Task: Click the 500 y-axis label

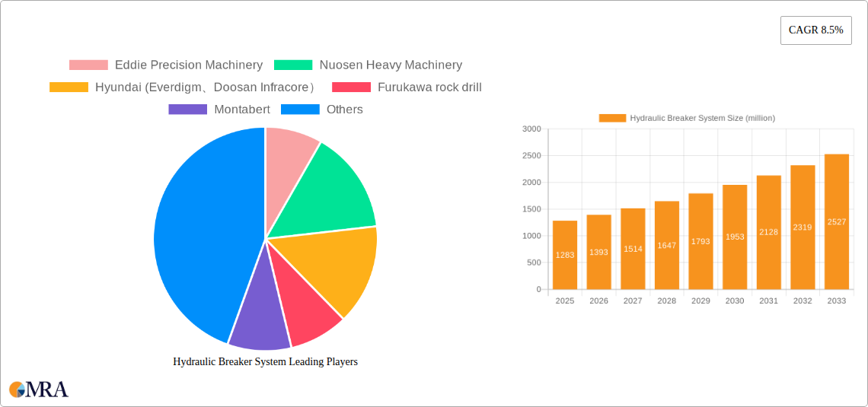Action: click(534, 262)
